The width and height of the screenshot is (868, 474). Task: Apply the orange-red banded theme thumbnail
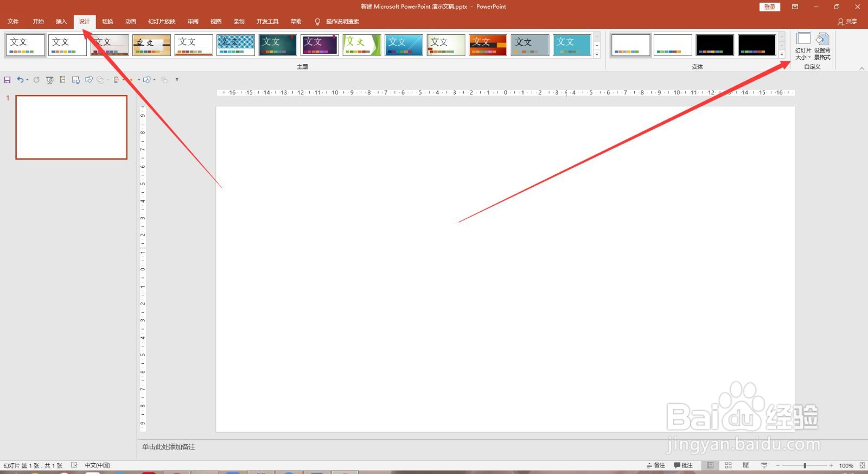pos(488,45)
